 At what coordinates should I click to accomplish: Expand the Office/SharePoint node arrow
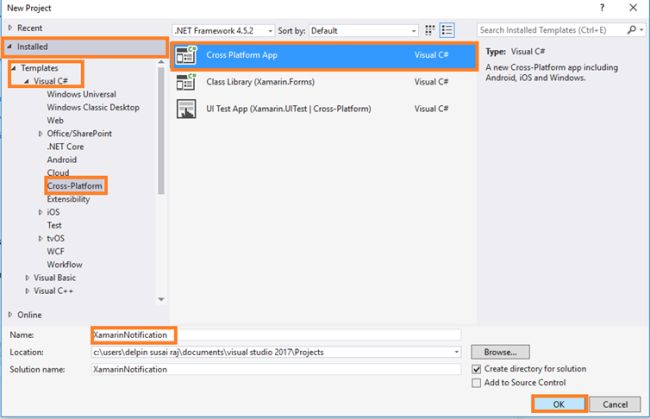coord(40,133)
